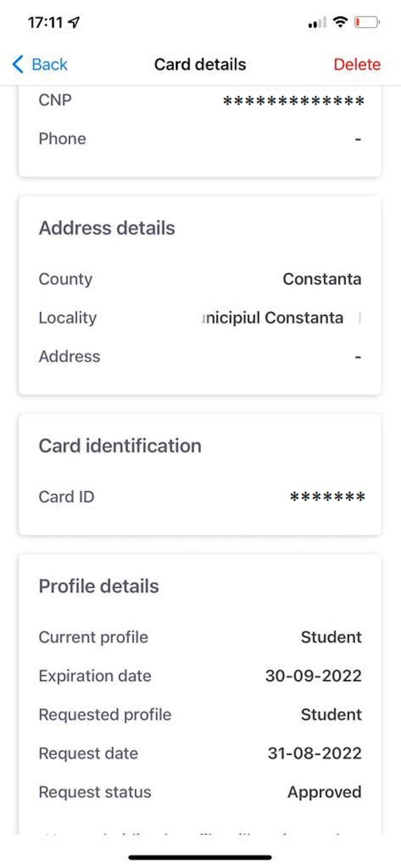Tap the cellular signal bars icon

pos(317,23)
